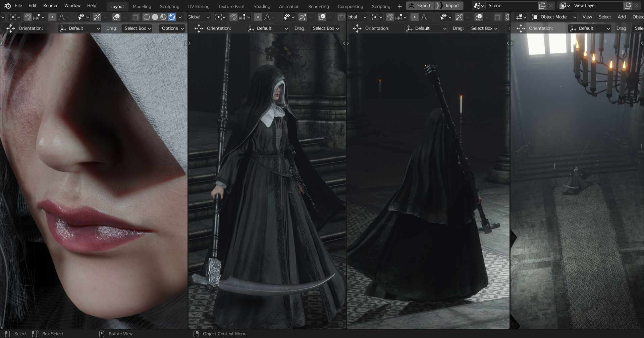Toggle overlays in the second viewport
Screen dimensions: 644x338
pyautogui.click(x=322, y=17)
